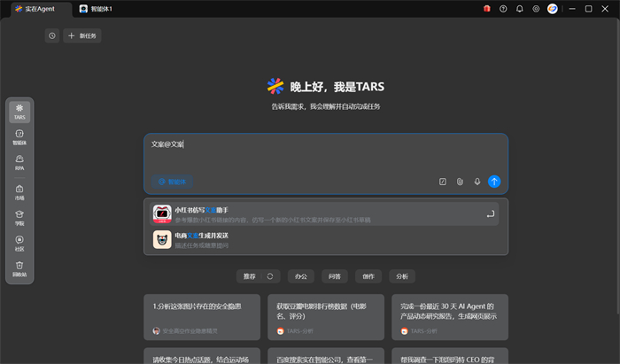620x364 pixels.
Task: Click the 智能体 chip in input box
Action: [x=172, y=182]
